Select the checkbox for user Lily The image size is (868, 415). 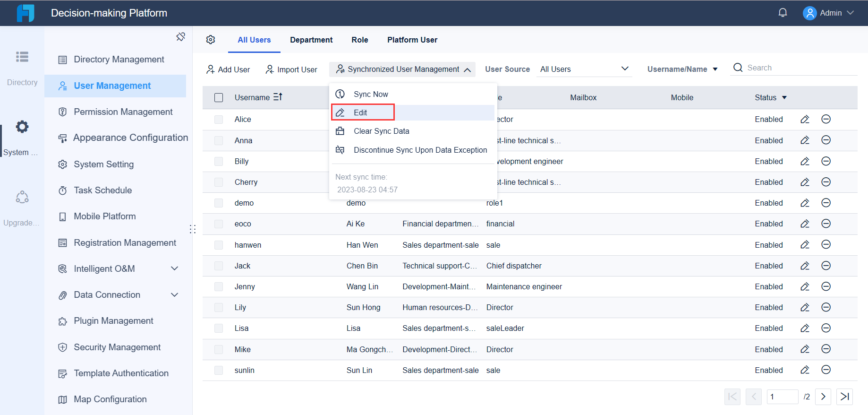[219, 307]
